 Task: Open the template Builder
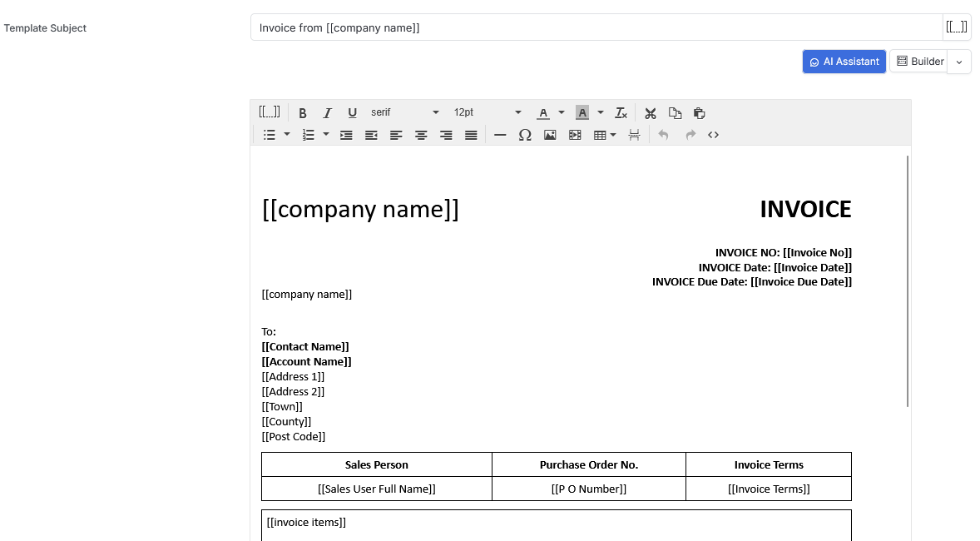tap(918, 62)
